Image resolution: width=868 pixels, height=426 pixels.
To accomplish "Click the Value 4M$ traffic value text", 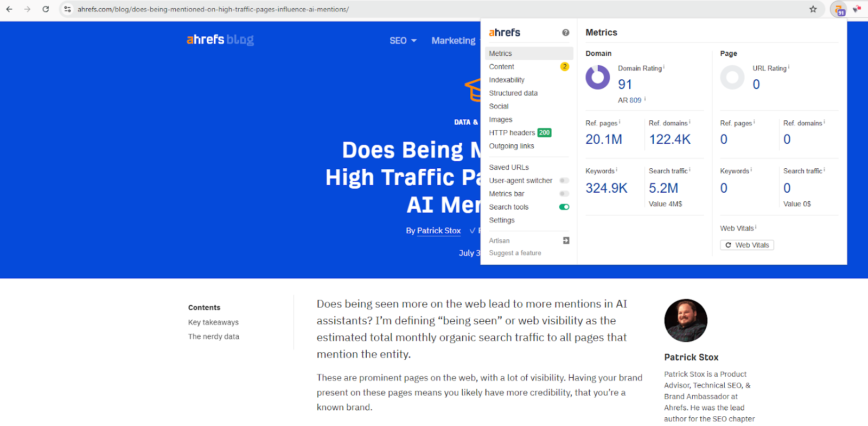I will click(666, 204).
